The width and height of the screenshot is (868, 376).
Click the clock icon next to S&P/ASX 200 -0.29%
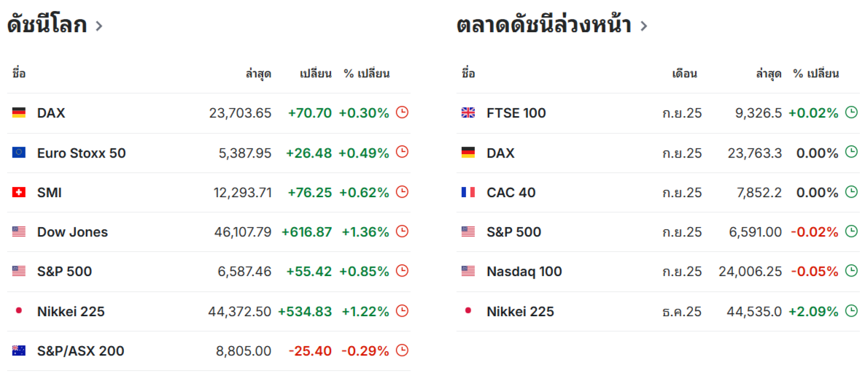coord(403,350)
